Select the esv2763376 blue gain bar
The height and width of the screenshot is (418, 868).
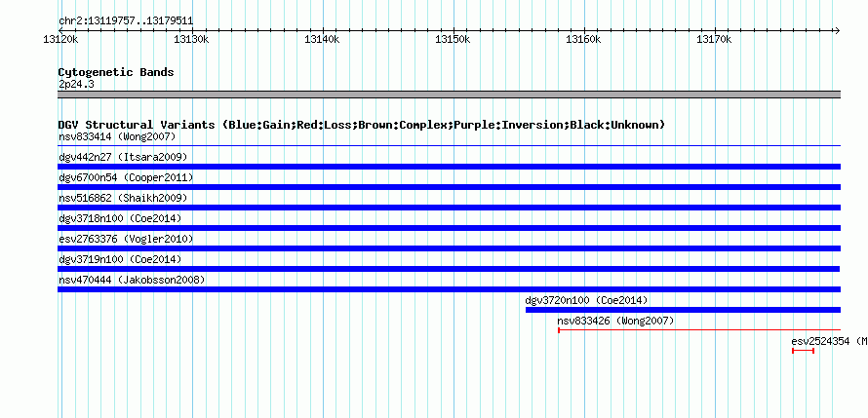pos(449,248)
